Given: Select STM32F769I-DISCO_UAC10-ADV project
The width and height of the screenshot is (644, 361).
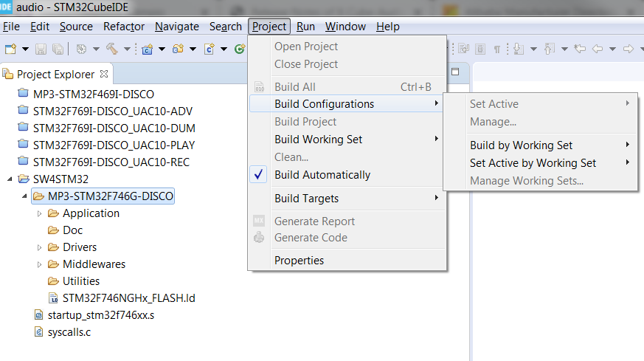Looking at the screenshot, I should tap(113, 111).
